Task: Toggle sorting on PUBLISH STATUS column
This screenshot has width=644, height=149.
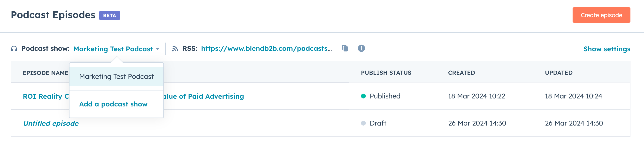Action: [386, 73]
